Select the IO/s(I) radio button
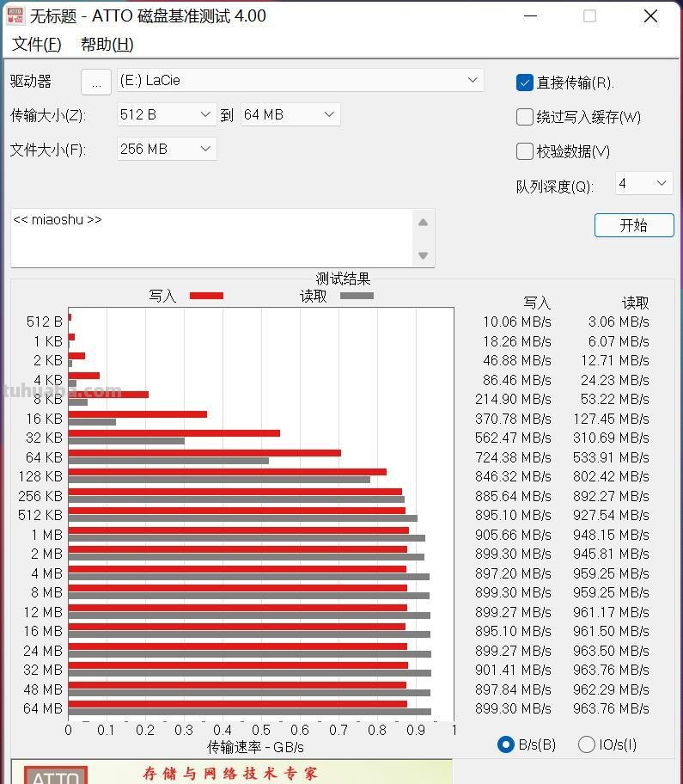 pyautogui.click(x=586, y=744)
